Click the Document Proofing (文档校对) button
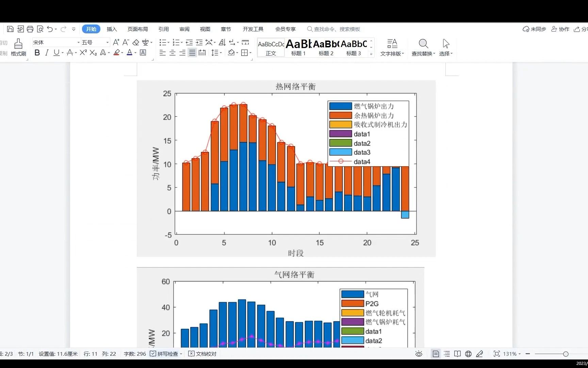 click(202, 354)
